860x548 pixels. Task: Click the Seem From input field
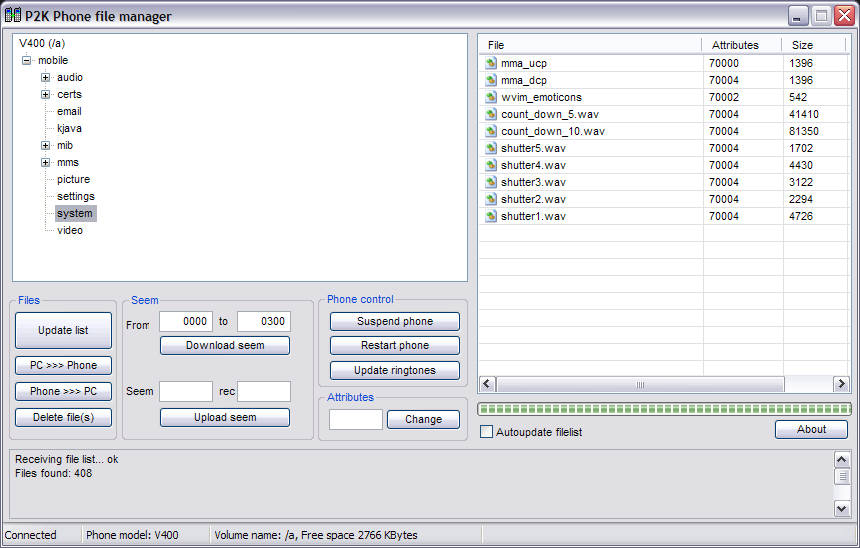click(186, 321)
